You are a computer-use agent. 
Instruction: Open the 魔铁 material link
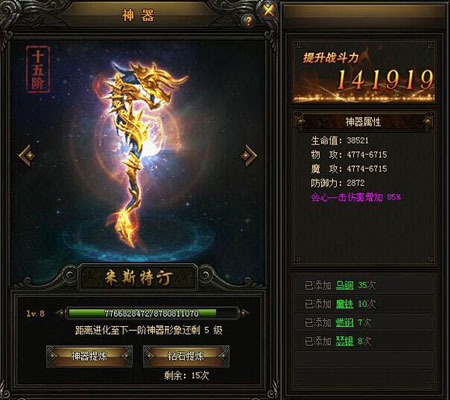click(x=344, y=304)
